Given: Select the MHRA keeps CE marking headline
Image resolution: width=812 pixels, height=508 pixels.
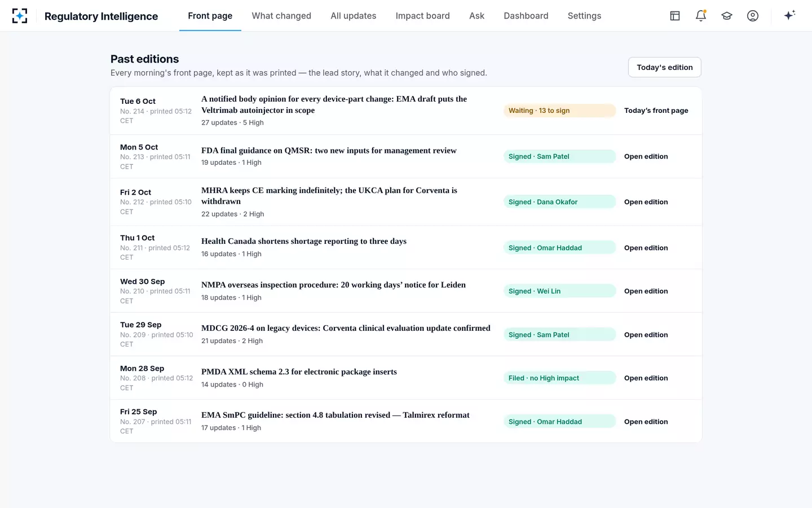Looking at the screenshot, I should tap(329, 196).
